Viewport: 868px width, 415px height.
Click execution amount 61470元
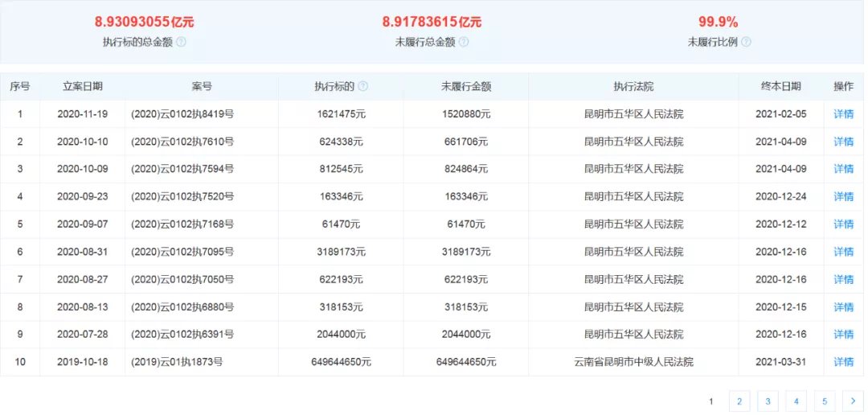click(342, 224)
